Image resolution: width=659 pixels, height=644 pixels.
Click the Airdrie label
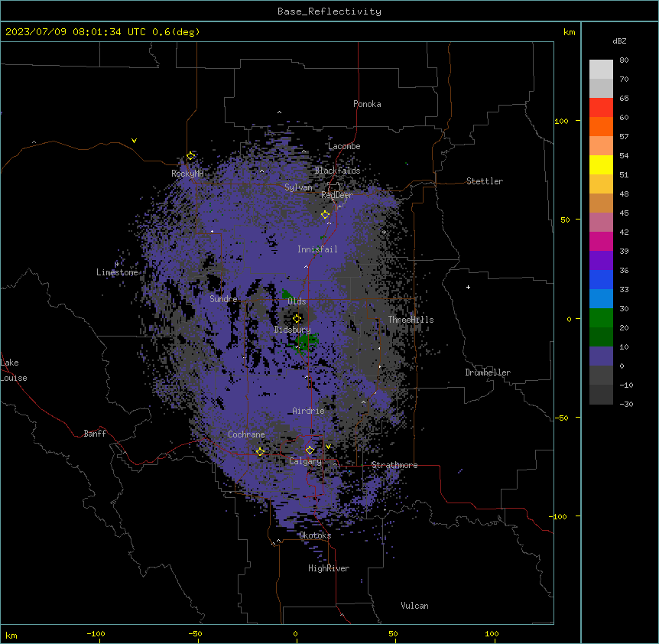(308, 411)
